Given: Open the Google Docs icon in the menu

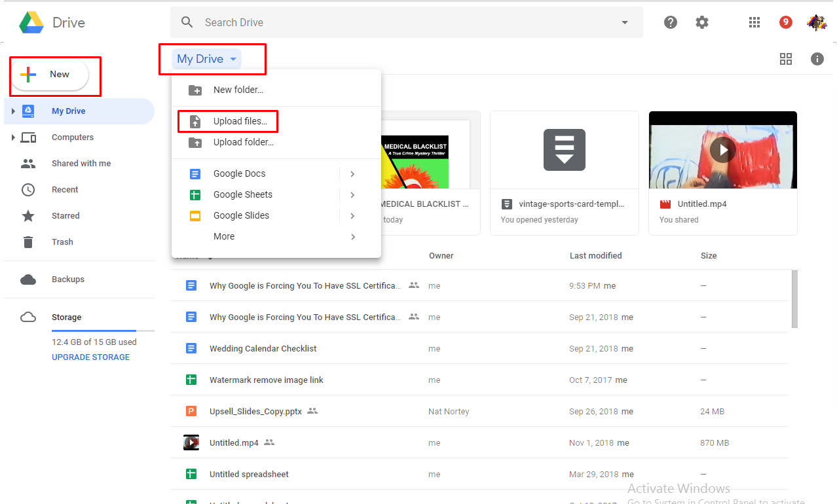Looking at the screenshot, I should (196, 173).
